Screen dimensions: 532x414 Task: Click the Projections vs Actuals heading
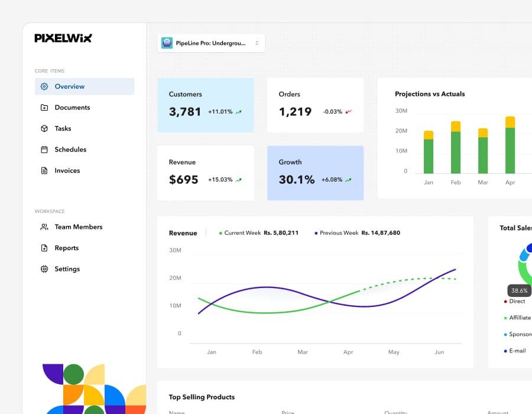(430, 94)
